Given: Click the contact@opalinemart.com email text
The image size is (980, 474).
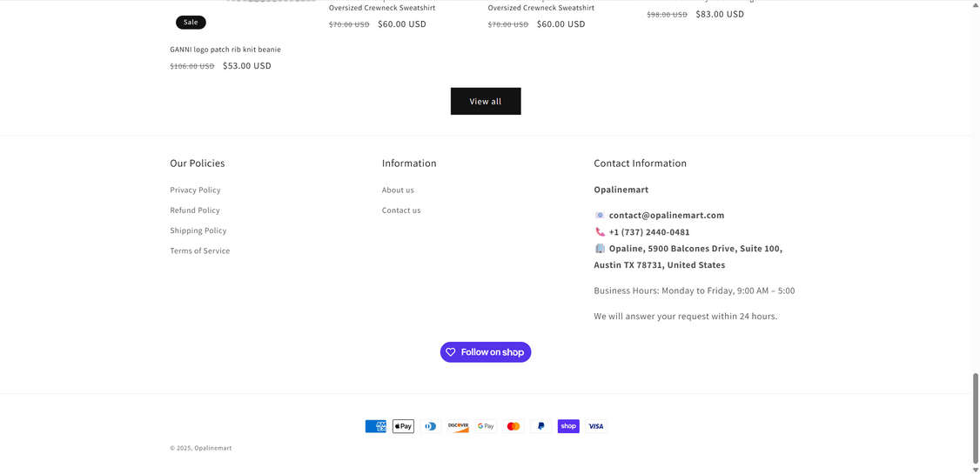Looking at the screenshot, I should coord(667,215).
